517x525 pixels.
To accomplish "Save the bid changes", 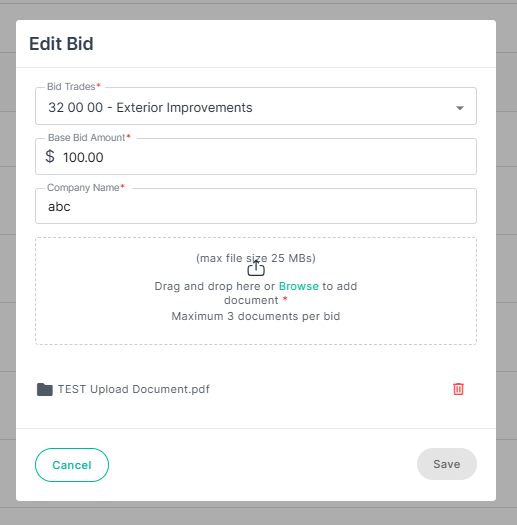I will 447,464.
